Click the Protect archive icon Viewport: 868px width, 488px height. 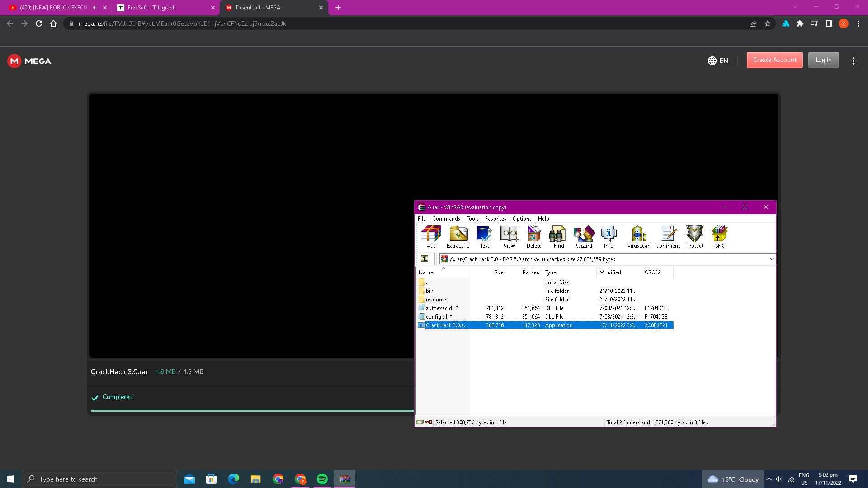click(x=694, y=237)
